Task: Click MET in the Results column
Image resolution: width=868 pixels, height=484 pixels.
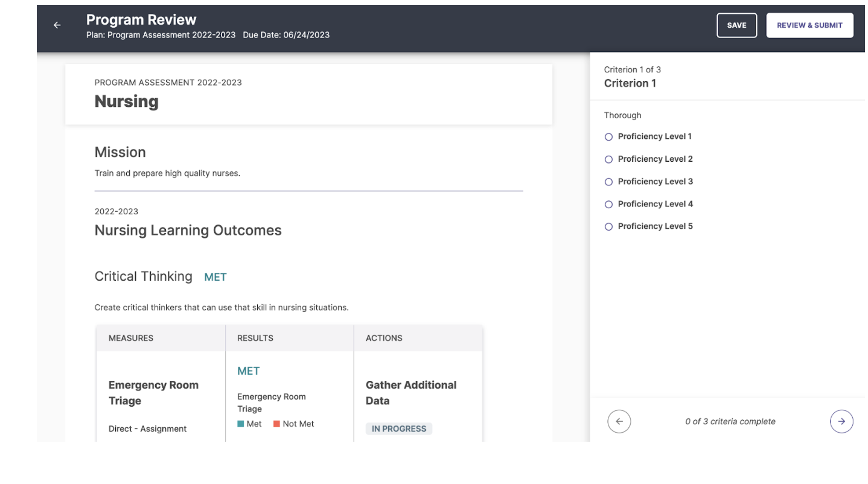Action: click(x=248, y=371)
